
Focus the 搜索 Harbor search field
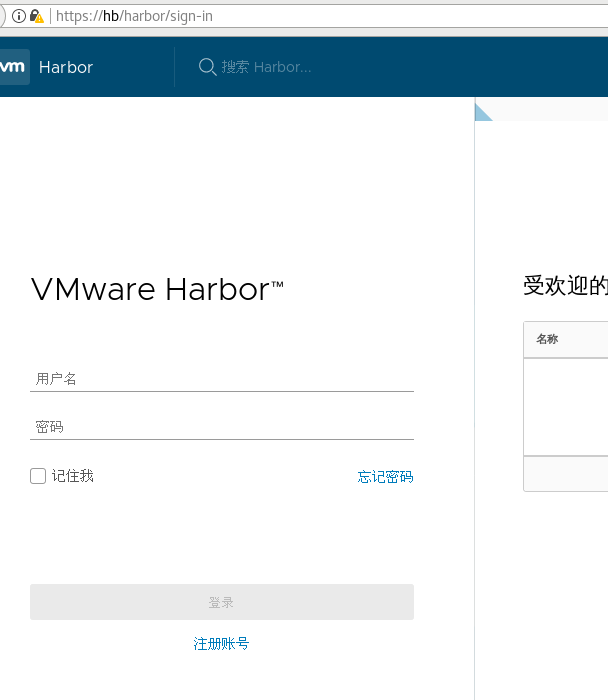click(x=266, y=67)
